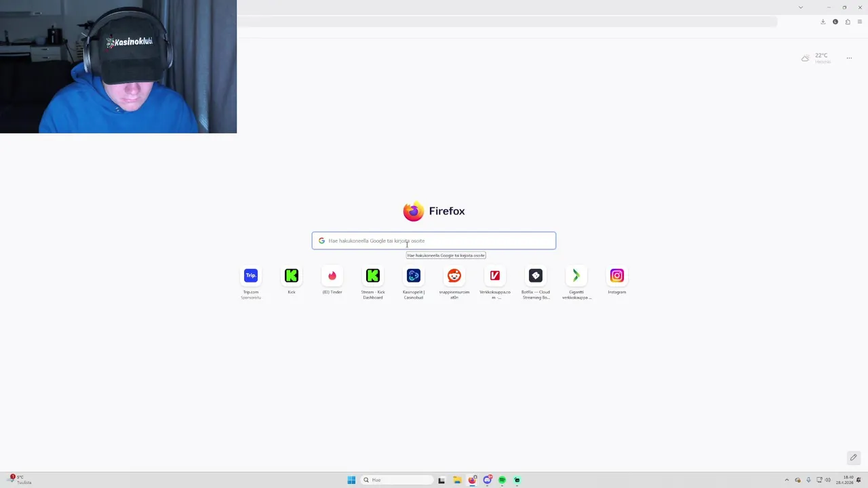Open the Kick shortcut tile
The image size is (868, 488).
pos(292,276)
